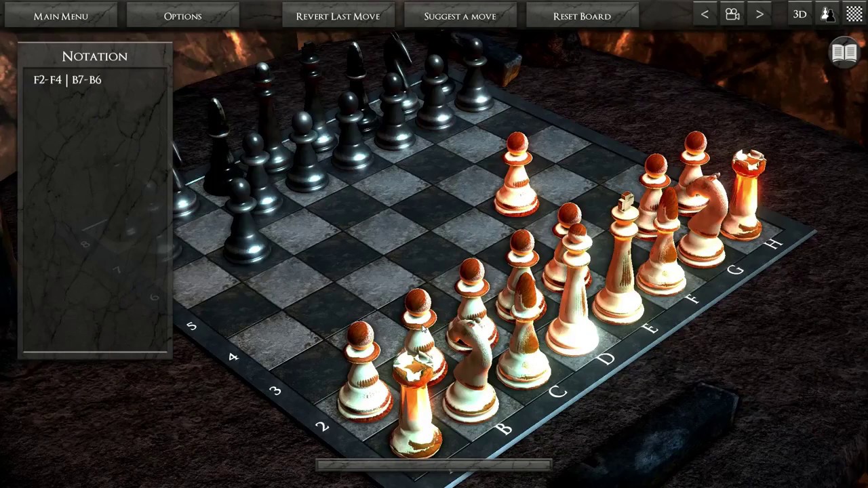Screen dimensions: 868x488
Task: Select the black pawn on H7
Action: point(474,76)
